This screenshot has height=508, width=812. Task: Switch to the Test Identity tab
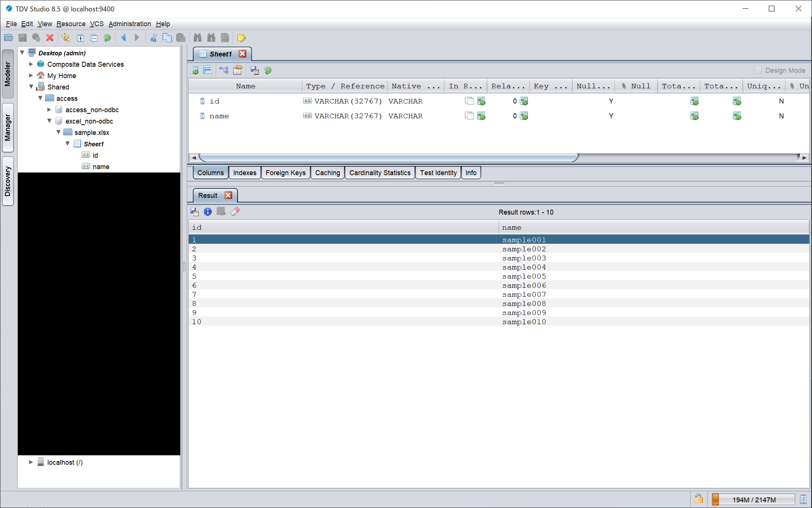pos(438,173)
